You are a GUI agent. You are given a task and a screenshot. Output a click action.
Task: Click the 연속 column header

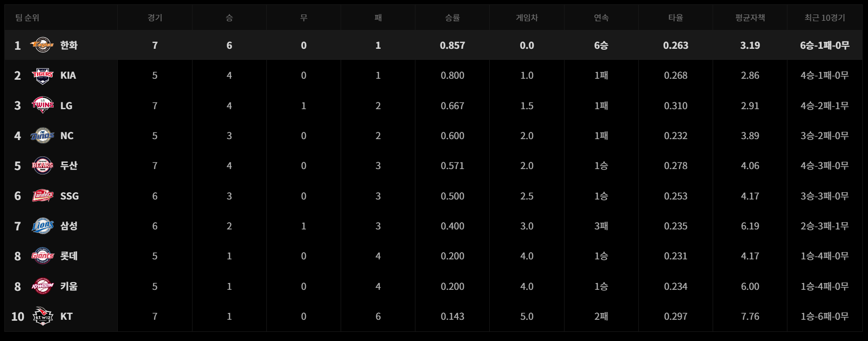click(x=601, y=18)
